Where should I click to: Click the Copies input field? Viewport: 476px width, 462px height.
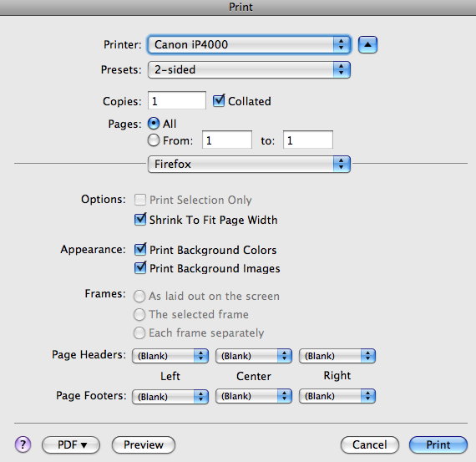177,100
